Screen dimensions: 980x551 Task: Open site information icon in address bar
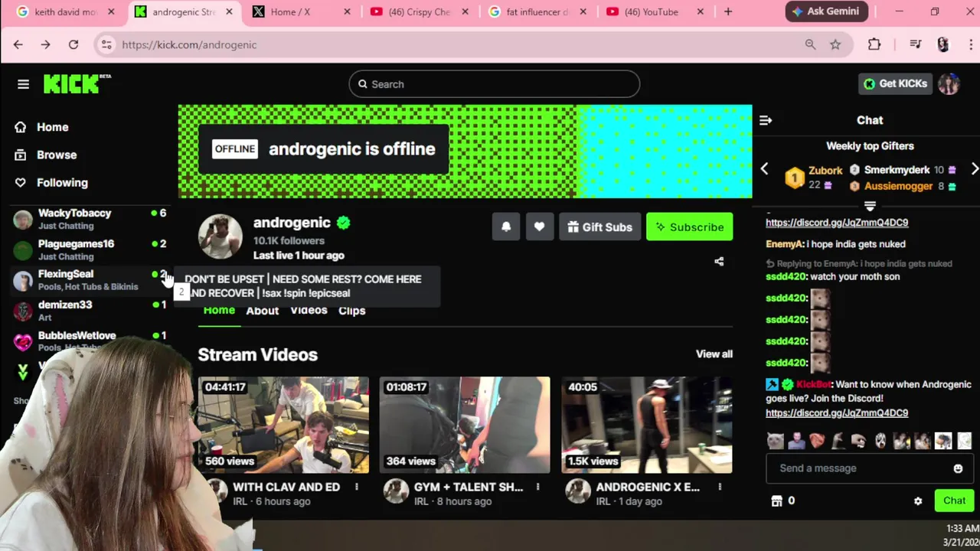106,44
